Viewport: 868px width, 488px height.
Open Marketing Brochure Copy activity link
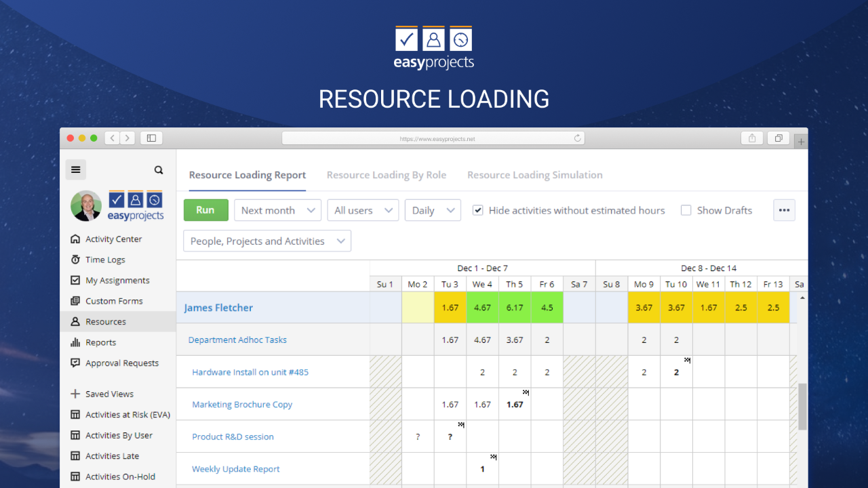[x=242, y=405]
